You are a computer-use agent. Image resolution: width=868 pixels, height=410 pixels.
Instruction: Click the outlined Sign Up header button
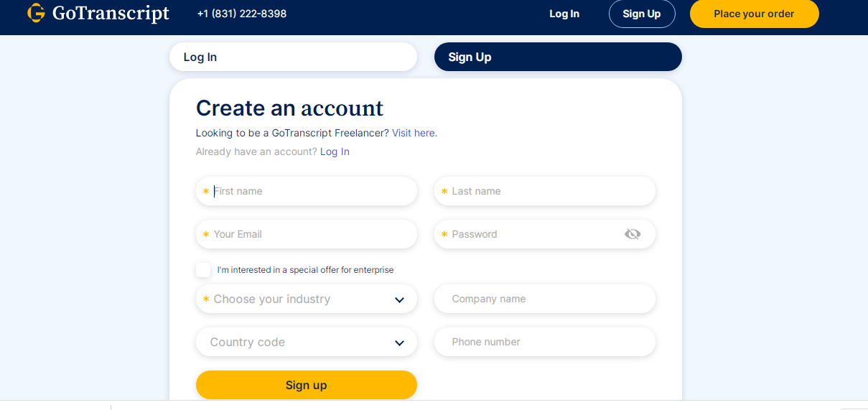[x=642, y=14]
